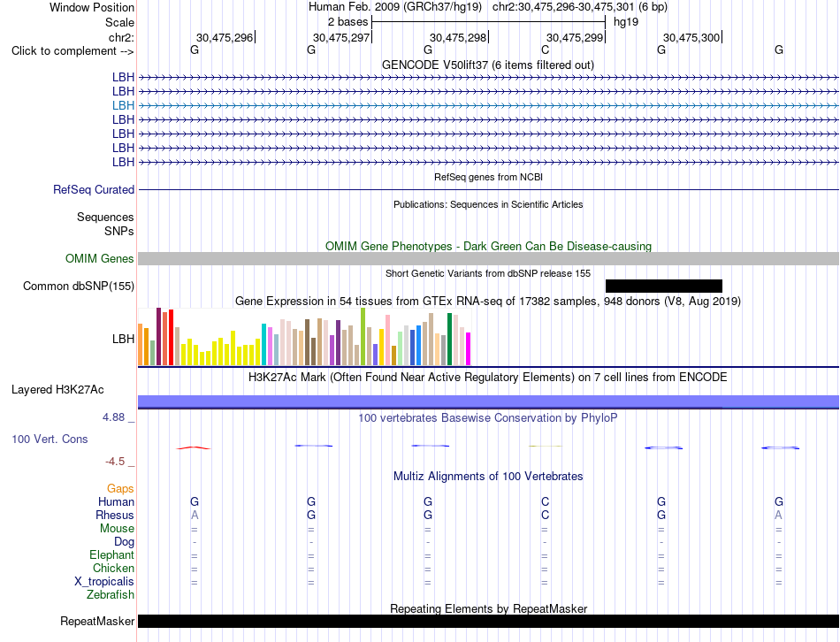Click the gray OMIM Genes bar
The width and height of the screenshot is (840, 642).
[x=488, y=259]
